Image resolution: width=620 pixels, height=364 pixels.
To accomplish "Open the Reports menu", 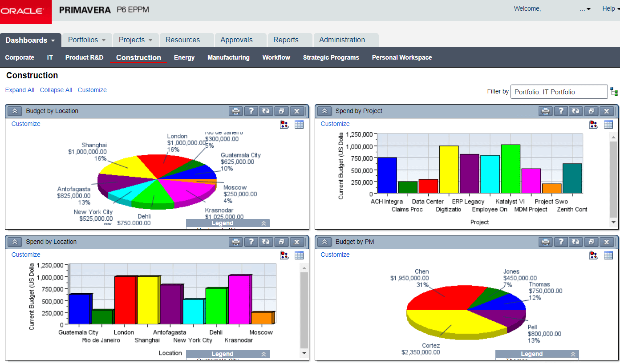I will 285,40.
